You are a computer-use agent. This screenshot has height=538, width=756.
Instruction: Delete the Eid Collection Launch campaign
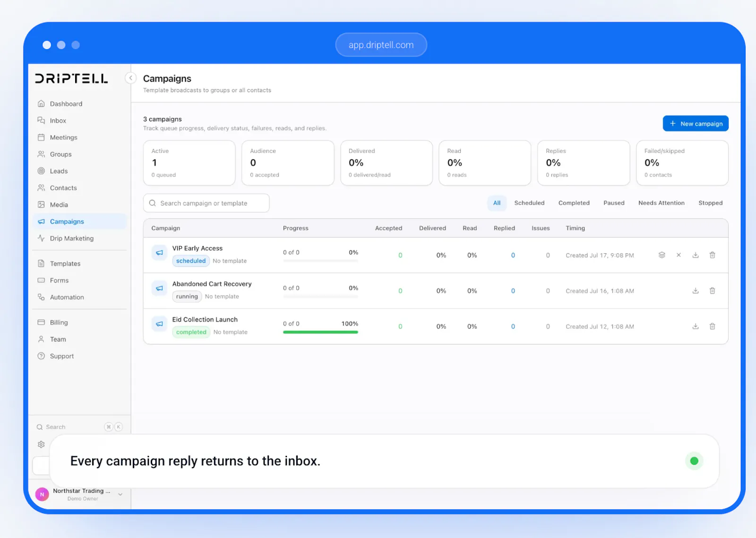point(713,326)
